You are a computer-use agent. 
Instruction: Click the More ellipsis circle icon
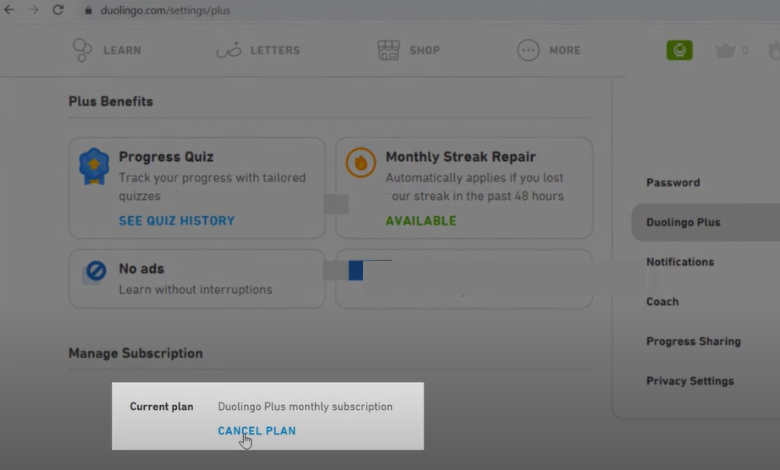click(528, 50)
